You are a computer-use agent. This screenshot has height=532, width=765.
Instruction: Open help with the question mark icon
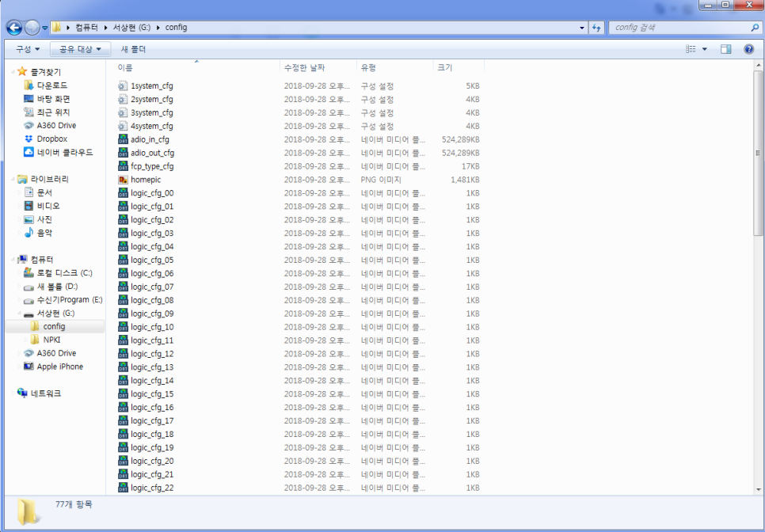749,49
